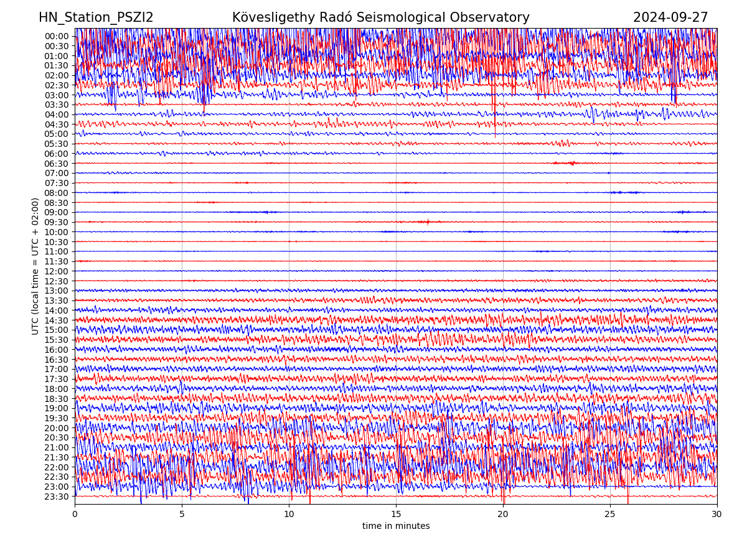Image resolution: width=747 pixels, height=560 pixels.
Task: Click the 'time in minutes' axis label
Action: point(396,526)
